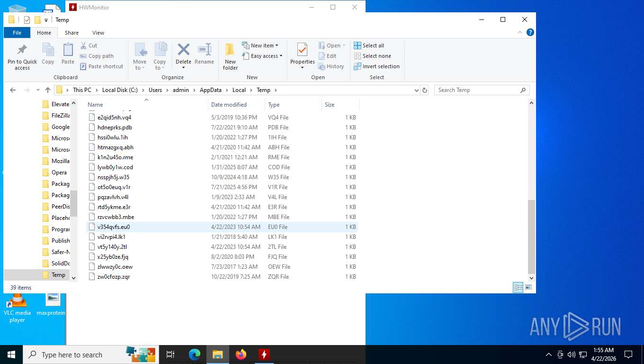
Task: Open Explorer help icon
Action: [530, 32]
